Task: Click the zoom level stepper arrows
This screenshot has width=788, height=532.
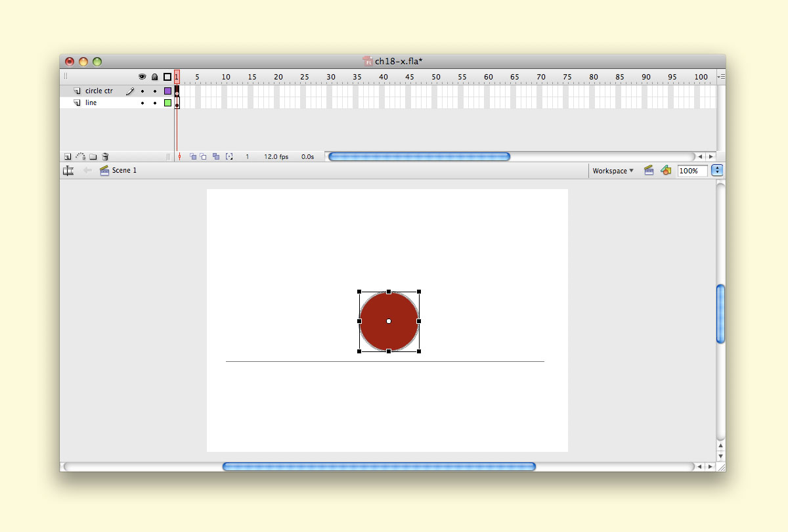Action: (717, 171)
